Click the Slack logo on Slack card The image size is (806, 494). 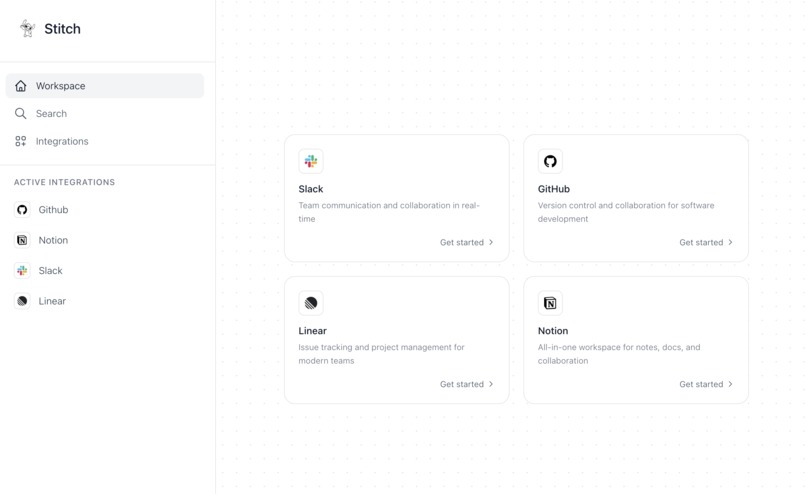[311, 161]
